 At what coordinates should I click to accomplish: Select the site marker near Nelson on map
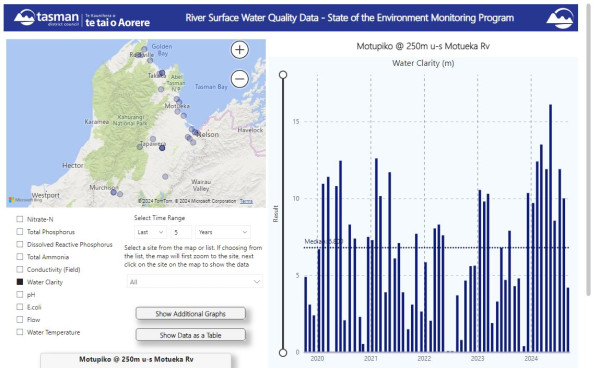195,132
